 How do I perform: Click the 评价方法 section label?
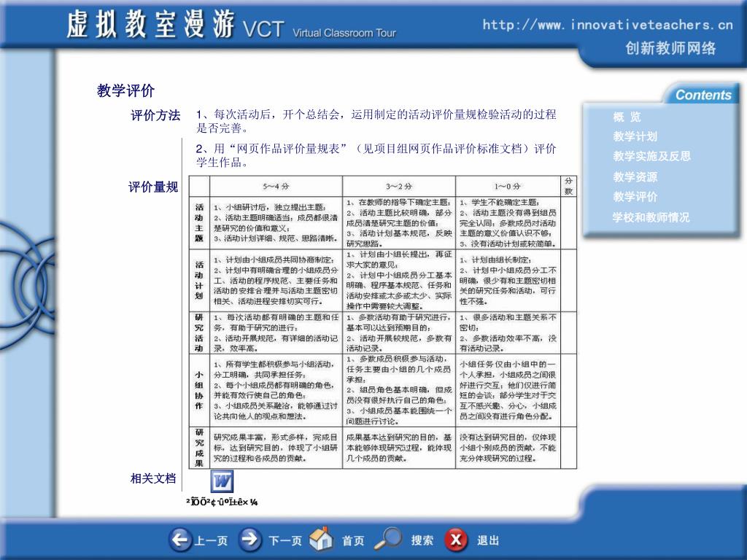tap(155, 115)
